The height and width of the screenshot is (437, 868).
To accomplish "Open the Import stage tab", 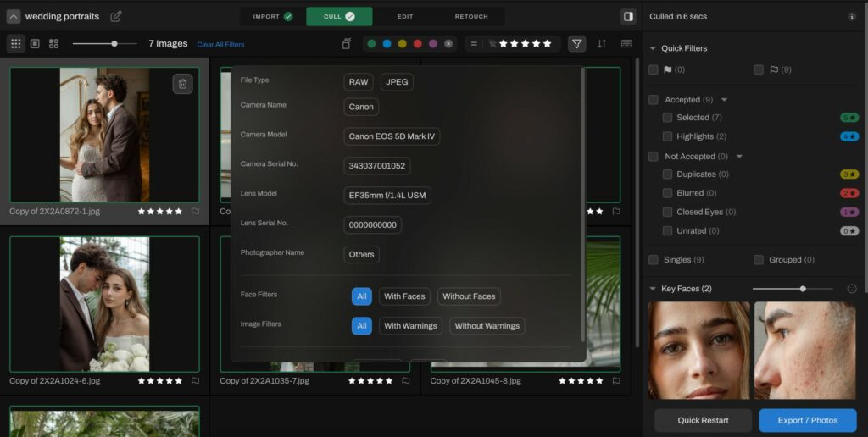I will tap(273, 17).
